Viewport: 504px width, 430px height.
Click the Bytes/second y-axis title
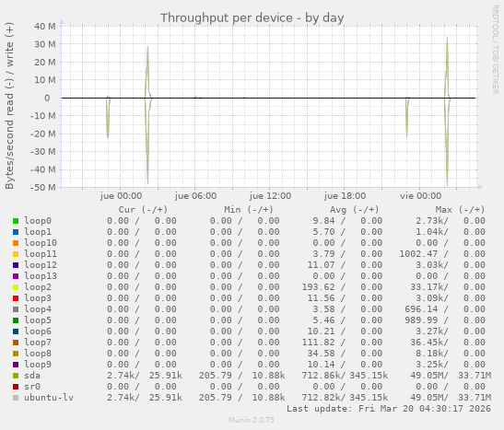point(9,106)
